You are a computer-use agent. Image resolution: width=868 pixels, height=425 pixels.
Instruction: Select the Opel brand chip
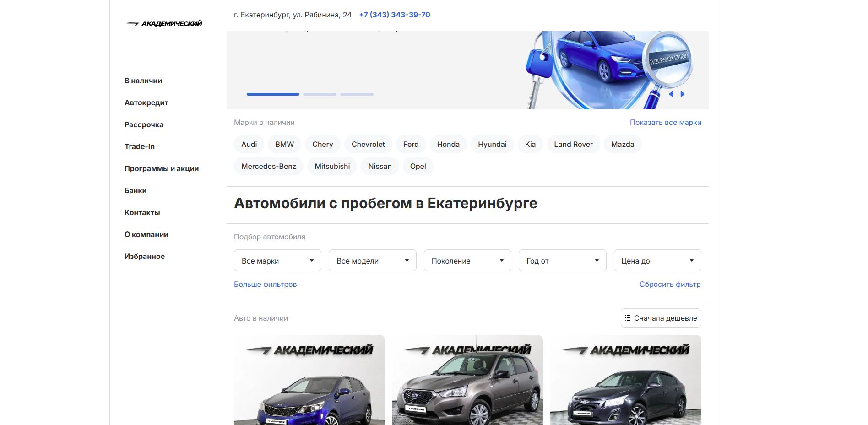[418, 166]
